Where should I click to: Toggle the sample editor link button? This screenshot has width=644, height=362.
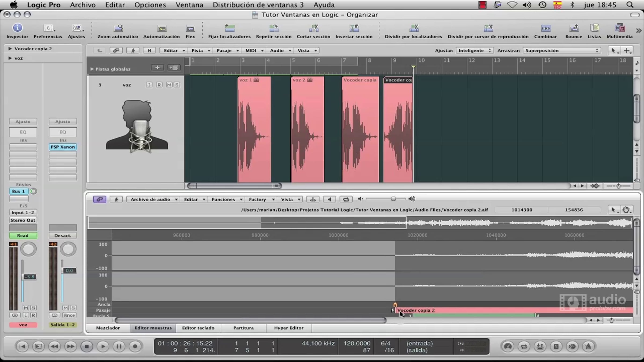click(100, 199)
